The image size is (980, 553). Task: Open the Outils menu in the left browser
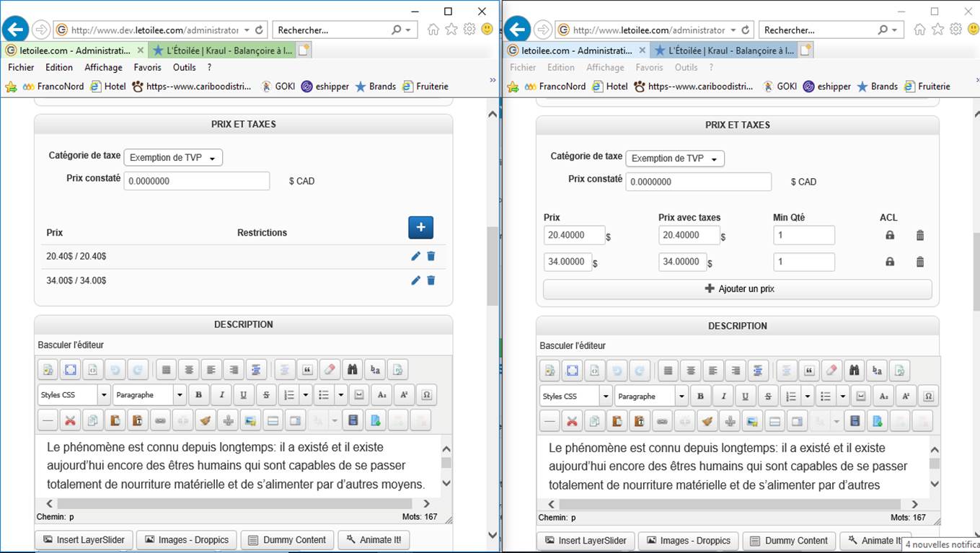point(185,67)
